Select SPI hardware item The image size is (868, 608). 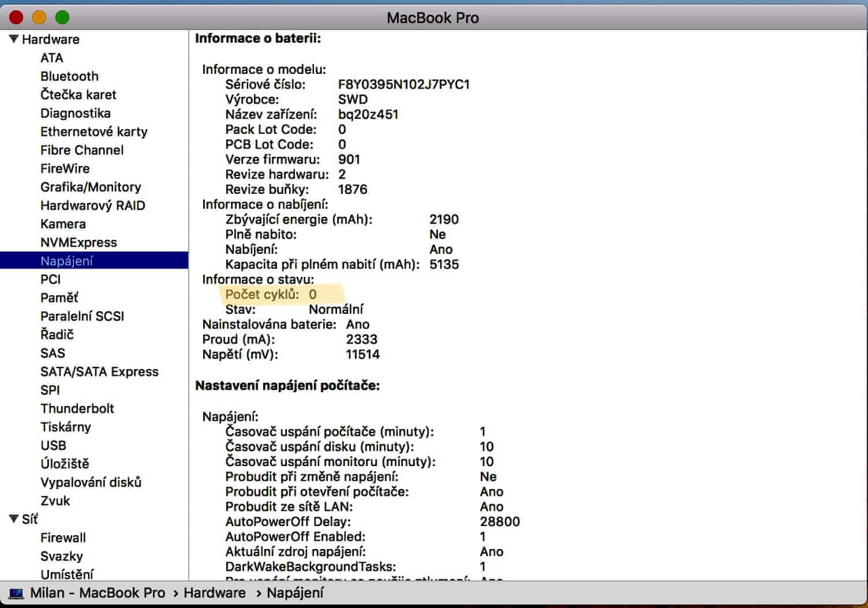(50, 390)
